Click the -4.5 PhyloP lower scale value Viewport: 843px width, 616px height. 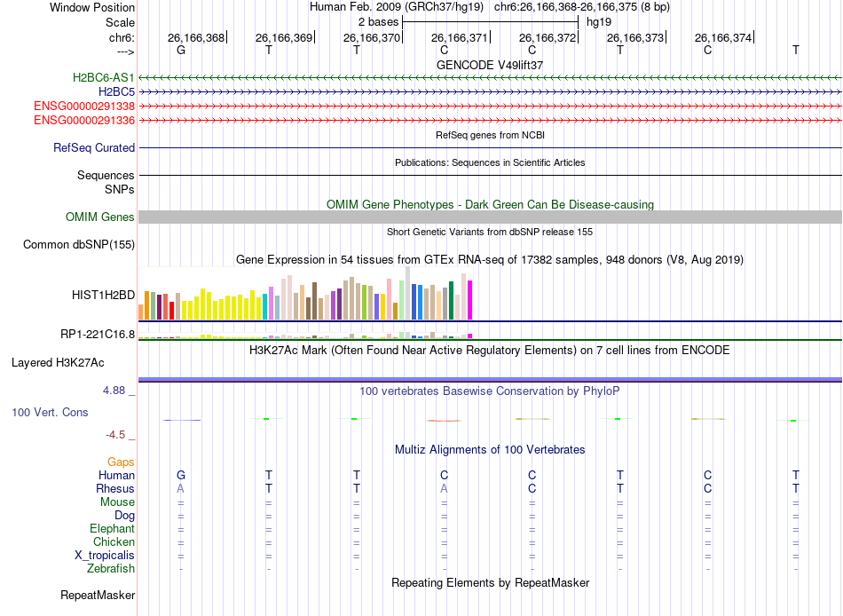tap(115, 435)
